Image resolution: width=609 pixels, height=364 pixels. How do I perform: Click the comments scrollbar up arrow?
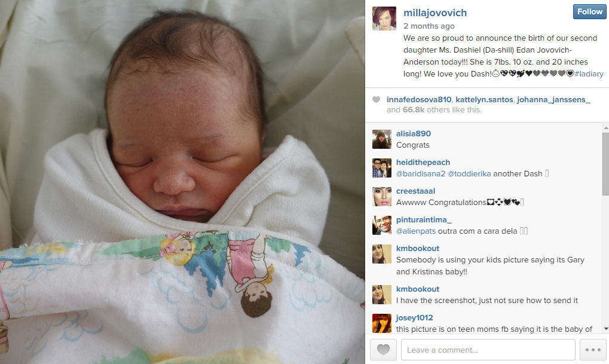606,127
